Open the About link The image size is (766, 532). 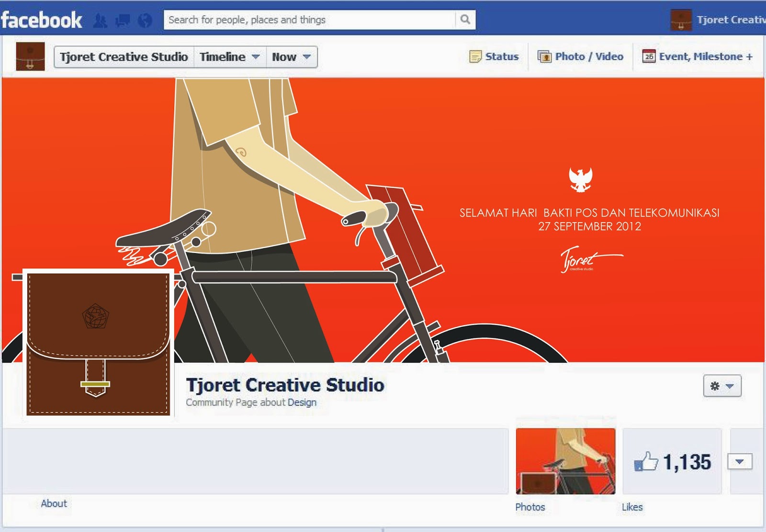(x=54, y=503)
